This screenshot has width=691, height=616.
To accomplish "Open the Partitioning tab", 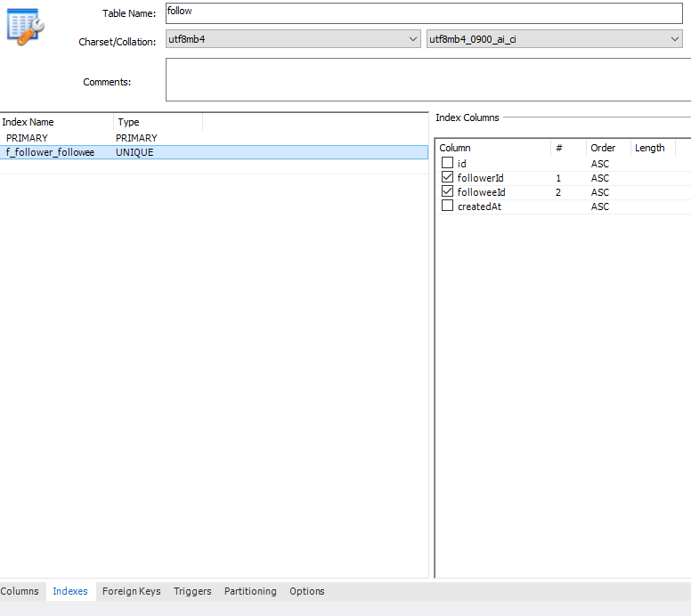I will (x=250, y=591).
